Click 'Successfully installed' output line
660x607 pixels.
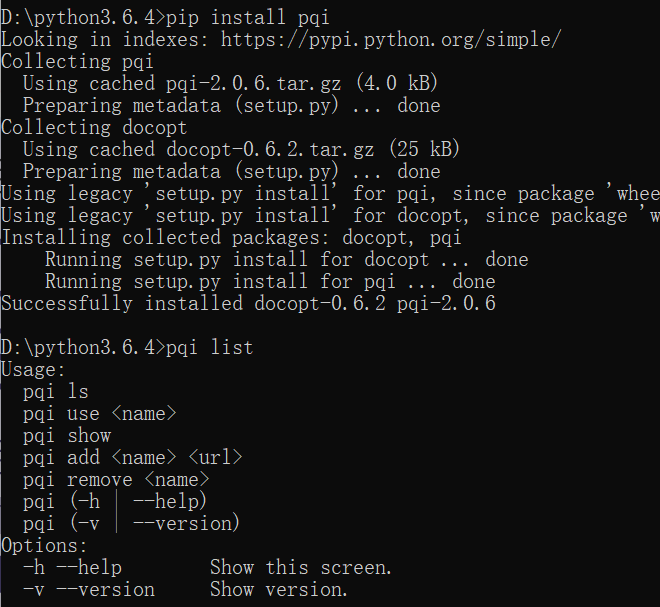point(248,304)
